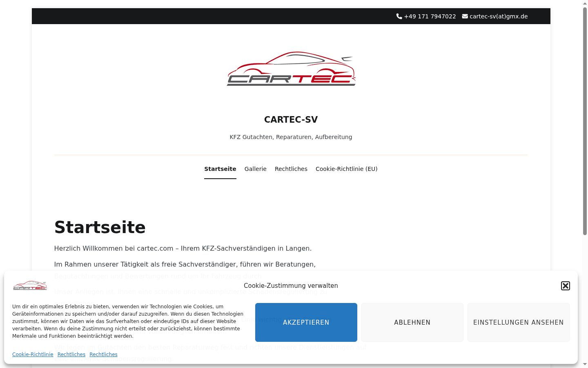Screen dimensions: 588x368
Task: Open EINSTELLUNGEN ANSEHEN cookie settings
Action: point(519,322)
